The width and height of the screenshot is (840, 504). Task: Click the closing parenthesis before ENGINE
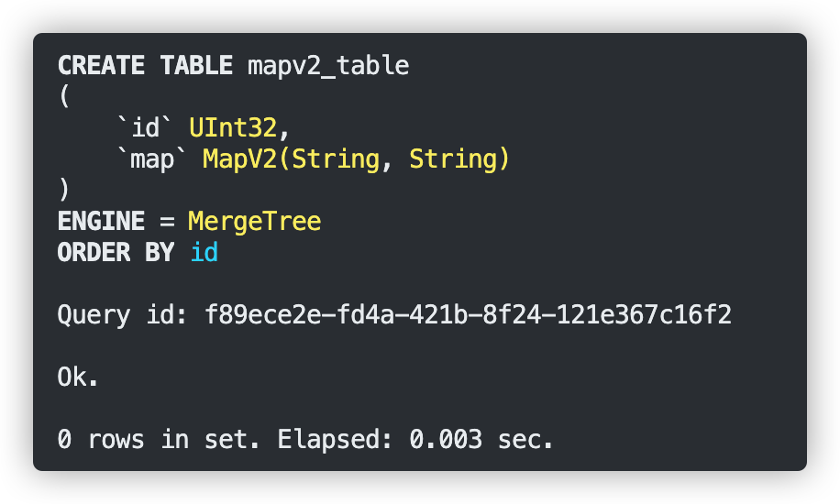tap(63, 191)
